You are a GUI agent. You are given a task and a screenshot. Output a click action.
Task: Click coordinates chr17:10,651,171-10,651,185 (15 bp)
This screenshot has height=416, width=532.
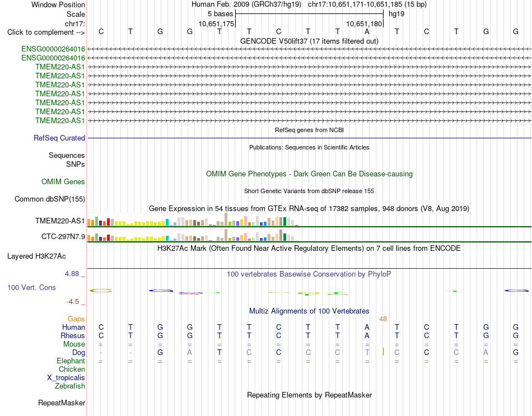click(x=367, y=4)
